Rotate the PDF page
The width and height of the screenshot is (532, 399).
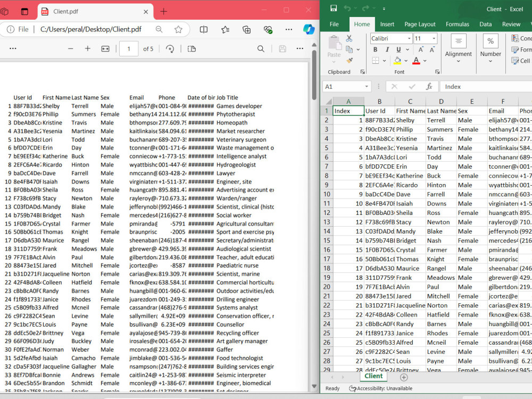(x=170, y=49)
